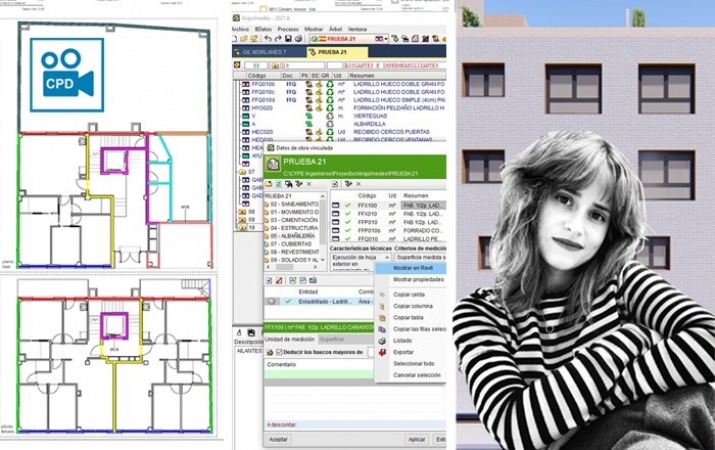Click the undo arrow in Arquímedes toolbar
715x450 pixels.
pos(268,39)
